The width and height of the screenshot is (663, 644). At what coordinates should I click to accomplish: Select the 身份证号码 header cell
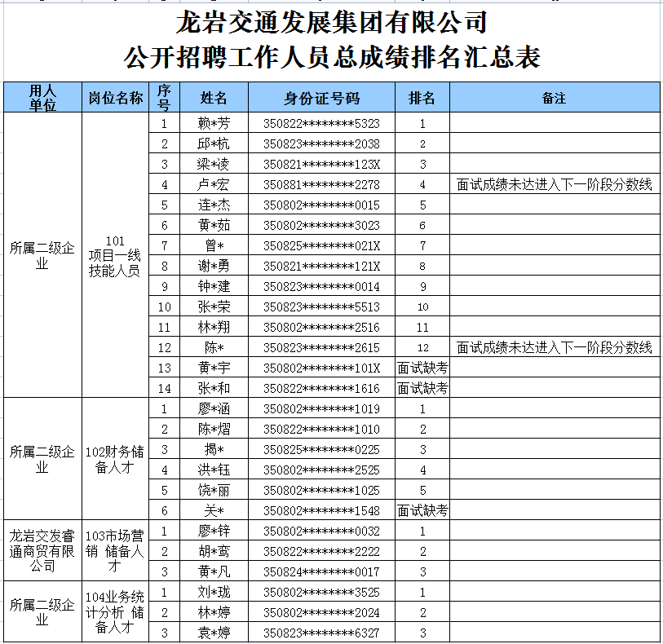tap(321, 98)
